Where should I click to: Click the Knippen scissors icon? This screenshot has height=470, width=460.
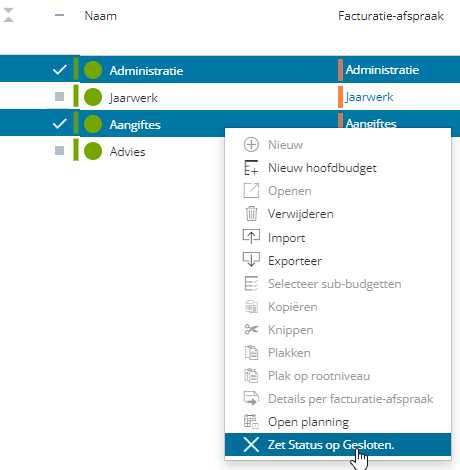coord(251,329)
